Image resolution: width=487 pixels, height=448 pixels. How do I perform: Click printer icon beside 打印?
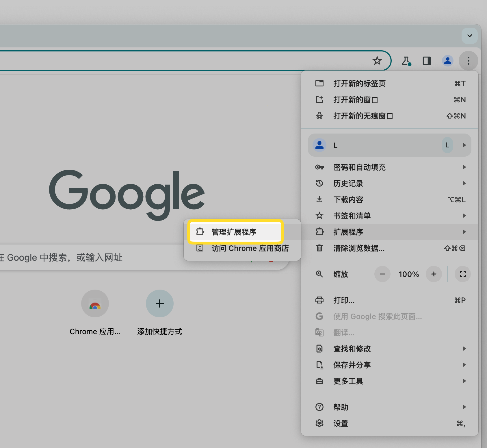pos(319,300)
